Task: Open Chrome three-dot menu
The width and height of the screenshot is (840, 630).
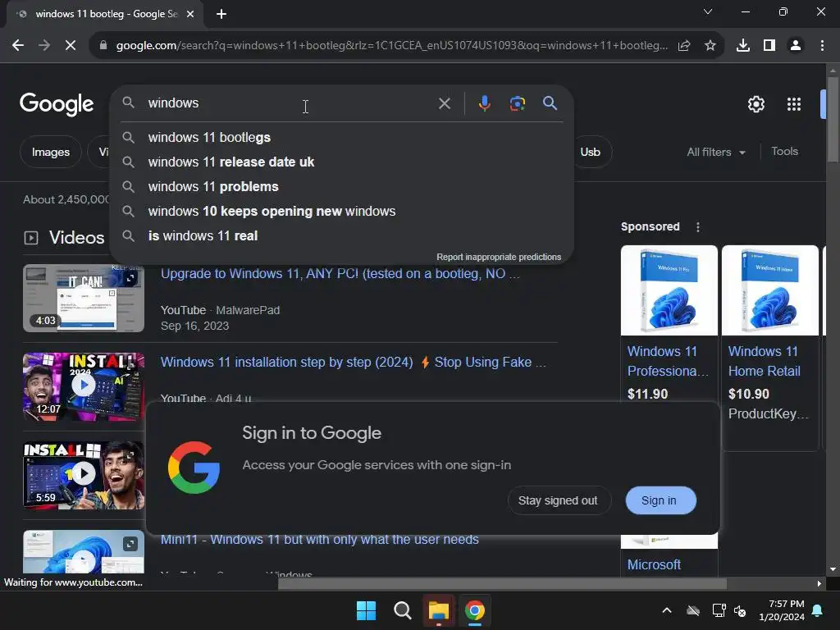Action: (822, 46)
